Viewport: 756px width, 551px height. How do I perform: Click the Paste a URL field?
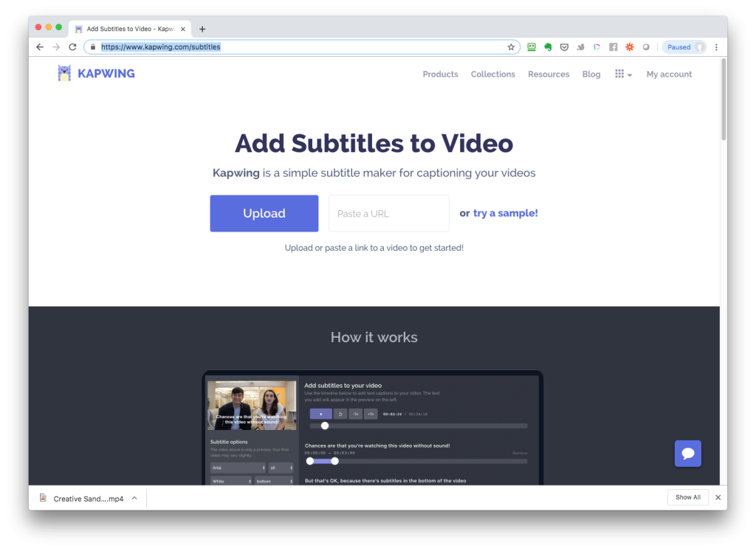coord(388,213)
